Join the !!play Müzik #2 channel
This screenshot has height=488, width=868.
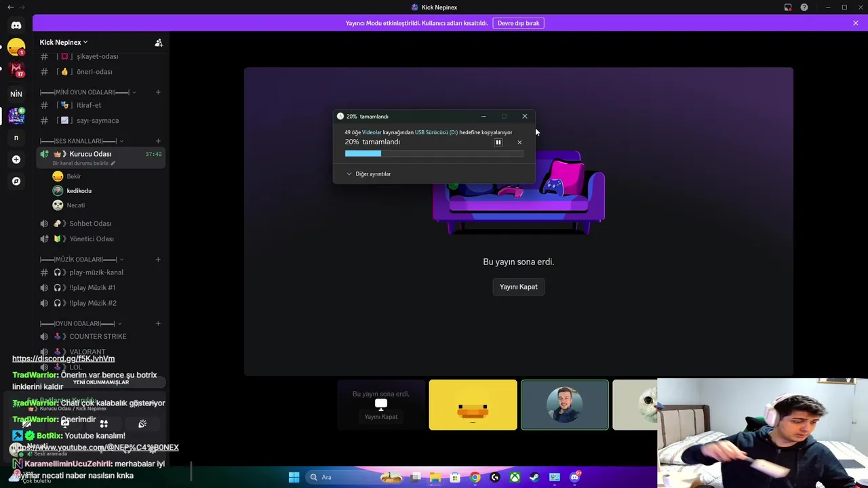pos(100,303)
